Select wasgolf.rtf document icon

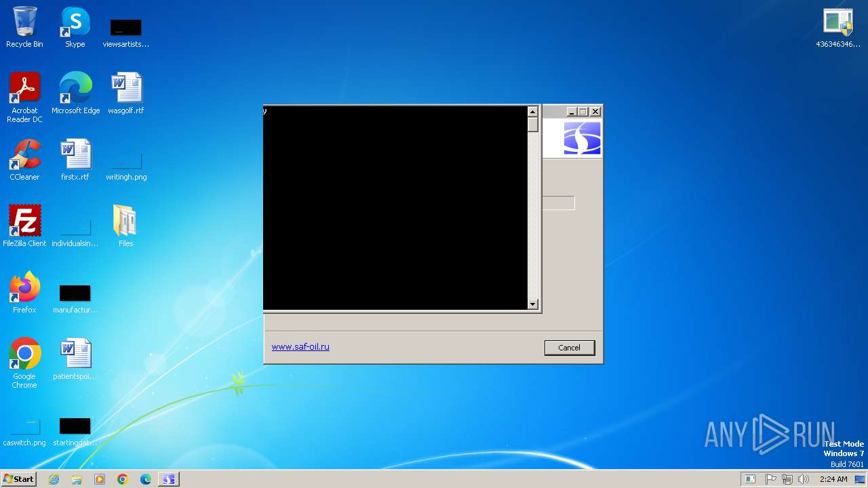[125, 94]
